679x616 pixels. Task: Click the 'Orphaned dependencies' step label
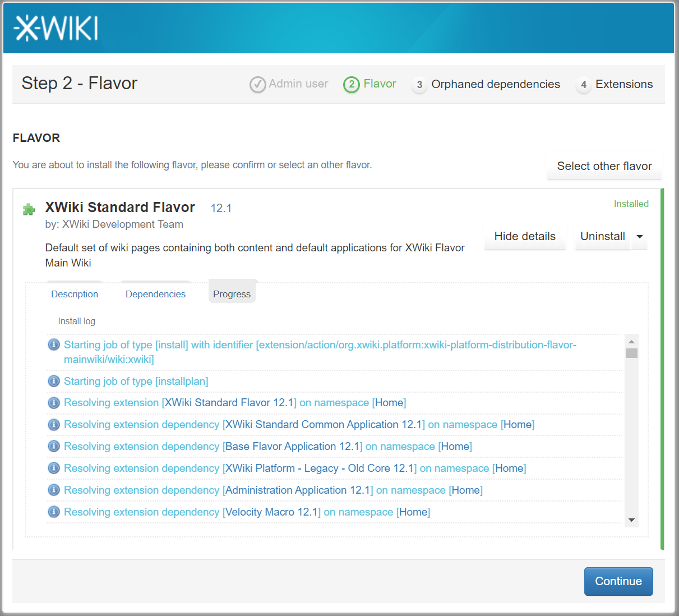coord(496,84)
